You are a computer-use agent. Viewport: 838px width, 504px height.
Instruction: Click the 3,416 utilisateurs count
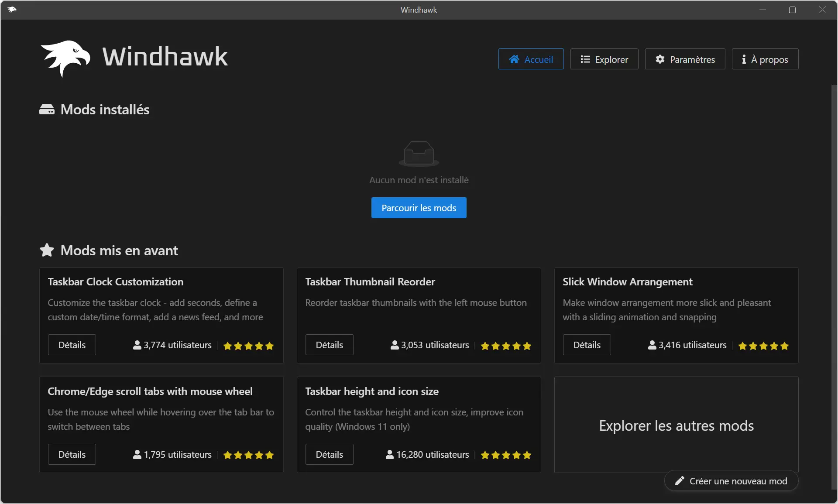pyautogui.click(x=693, y=345)
